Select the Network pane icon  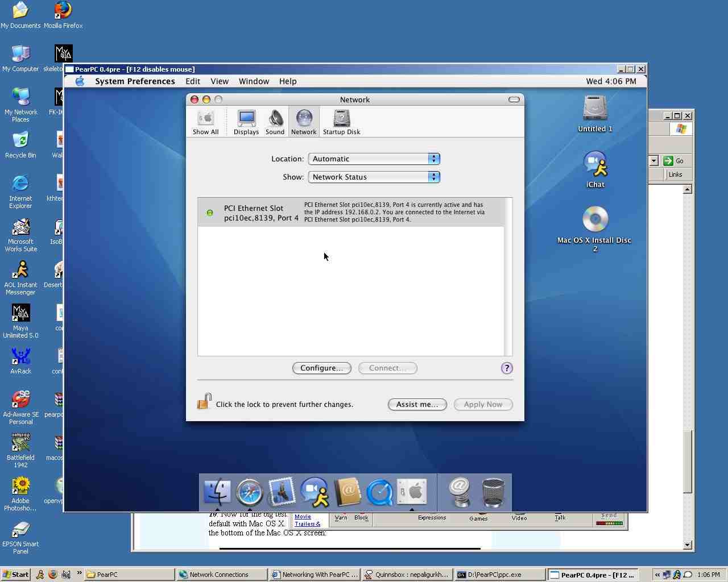coord(304,122)
